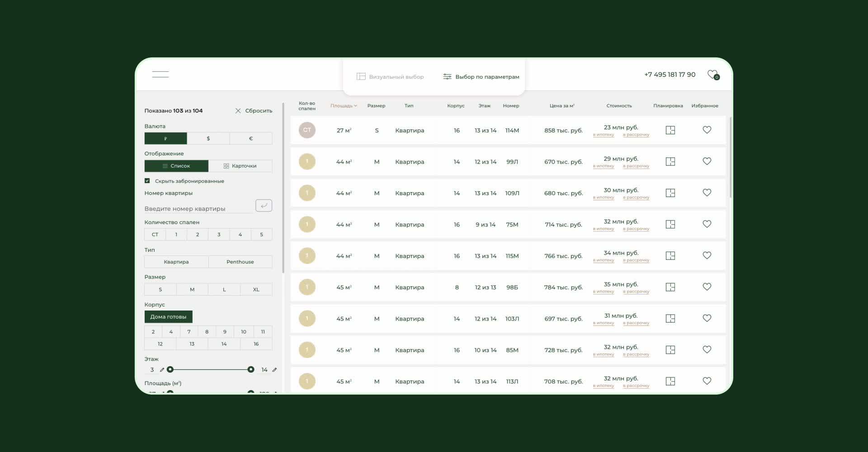Image resolution: width=868 pixels, height=452 pixels.
Task: Click the left handle of Этаж slider
Action: (x=170, y=370)
